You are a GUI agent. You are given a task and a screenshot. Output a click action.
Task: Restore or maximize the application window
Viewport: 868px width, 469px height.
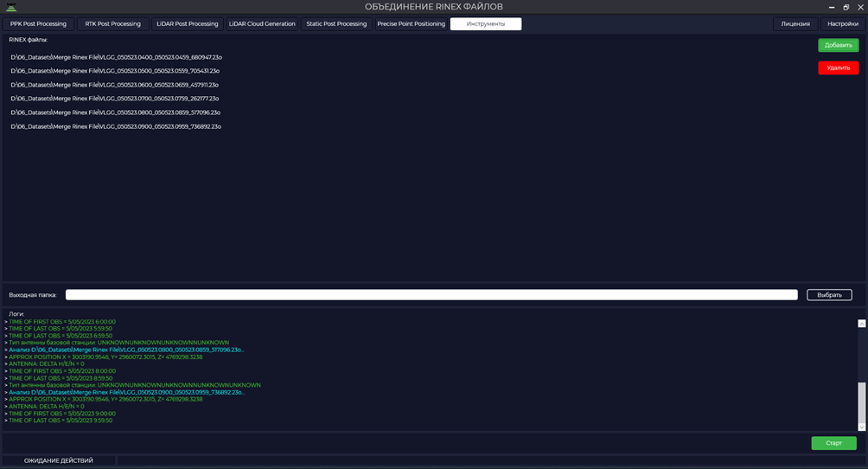pyautogui.click(x=846, y=7)
